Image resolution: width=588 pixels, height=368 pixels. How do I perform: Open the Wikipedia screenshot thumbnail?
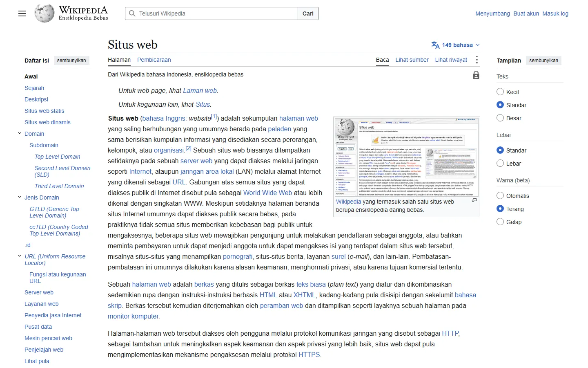(406, 157)
